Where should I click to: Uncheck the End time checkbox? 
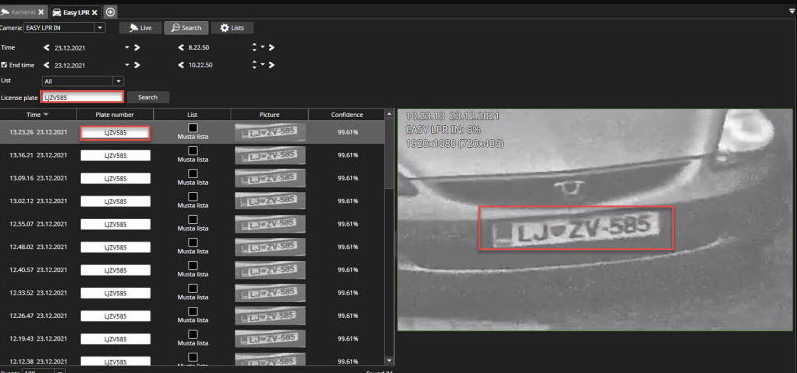coord(4,65)
